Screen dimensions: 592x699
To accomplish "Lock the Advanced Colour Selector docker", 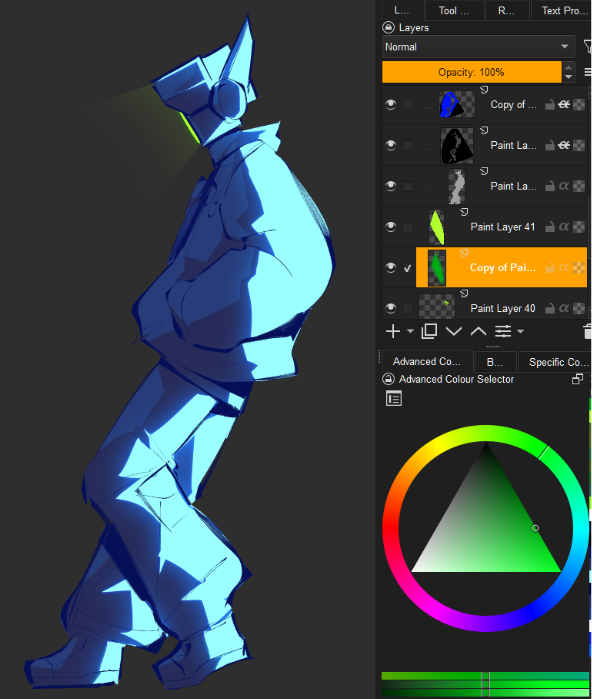I will click(388, 379).
